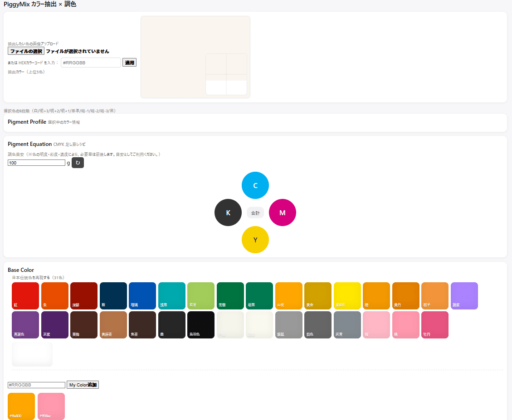The height and width of the screenshot is (420, 512).
Task: Select the 若草 light green swatch
Action: pyautogui.click(x=201, y=296)
